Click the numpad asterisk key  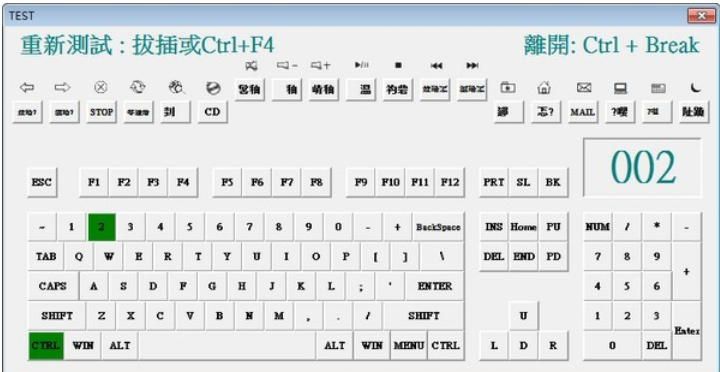657,227
